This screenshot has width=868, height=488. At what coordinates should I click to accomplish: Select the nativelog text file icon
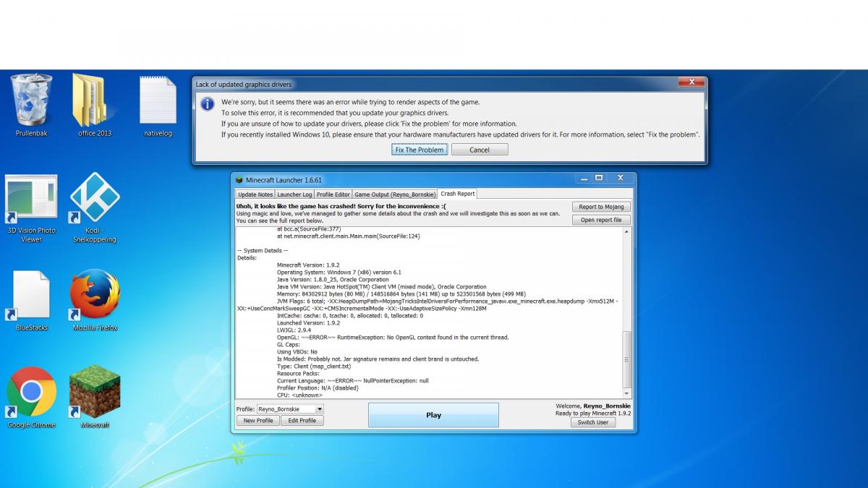(158, 100)
